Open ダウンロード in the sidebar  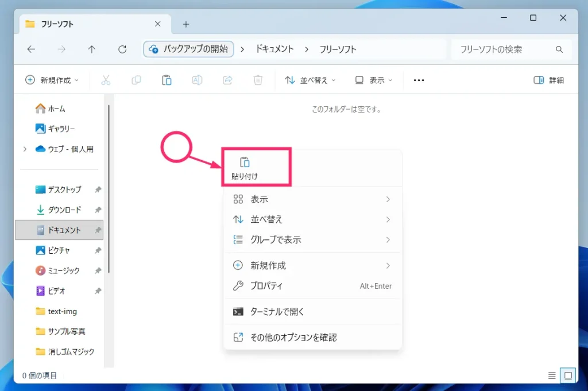pyautogui.click(x=58, y=210)
